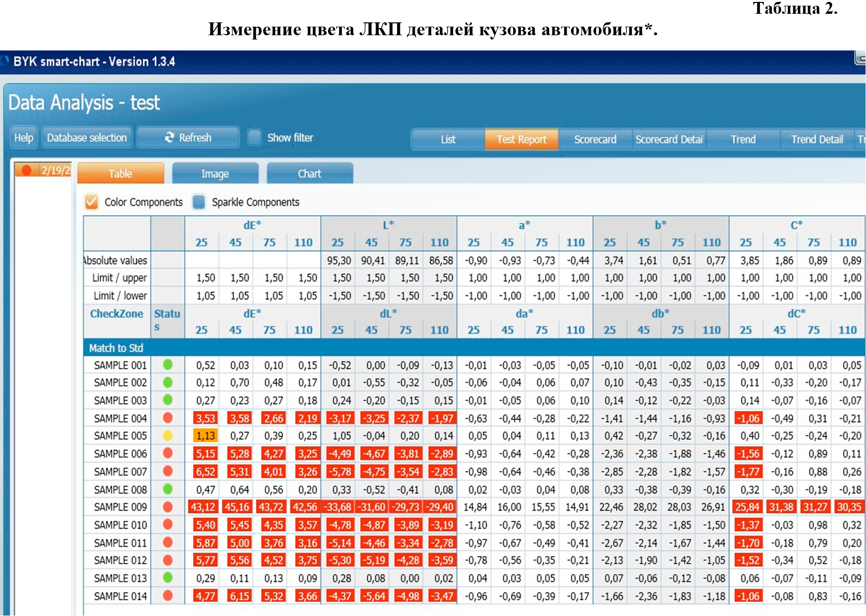Collapse the Match to Std section header
The height and width of the screenshot is (616, 866).
tap(116, 348)
